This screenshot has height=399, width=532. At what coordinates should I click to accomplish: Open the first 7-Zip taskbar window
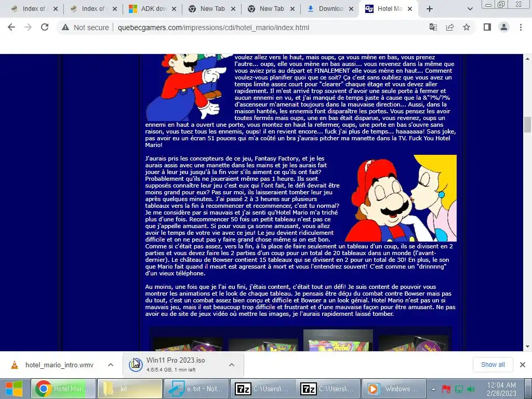click(x=262, y=389)
